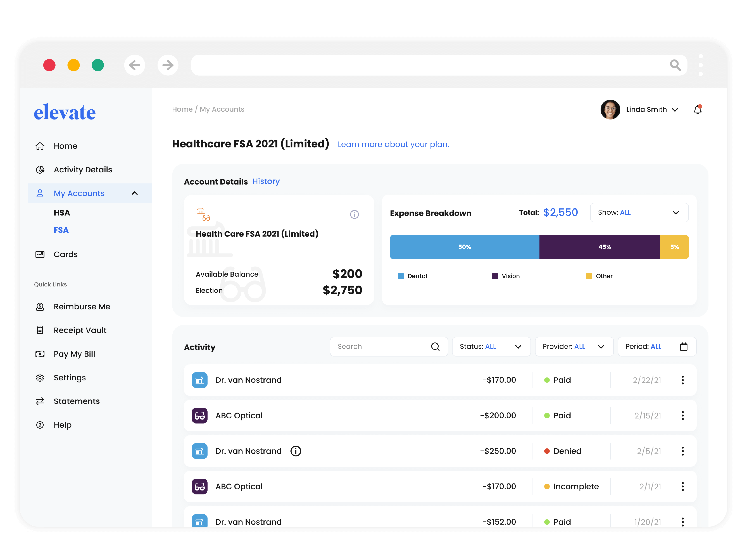Switch to the History tab
Image resolution: width=747 pixels, height=560 pixels.
[266, 181]
